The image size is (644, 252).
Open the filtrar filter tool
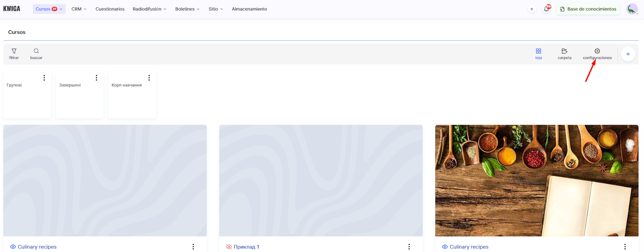pos(14,54)
